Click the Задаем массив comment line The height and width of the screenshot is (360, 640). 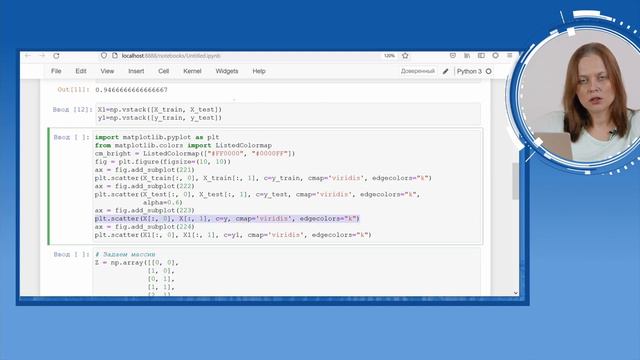[125, 254]
